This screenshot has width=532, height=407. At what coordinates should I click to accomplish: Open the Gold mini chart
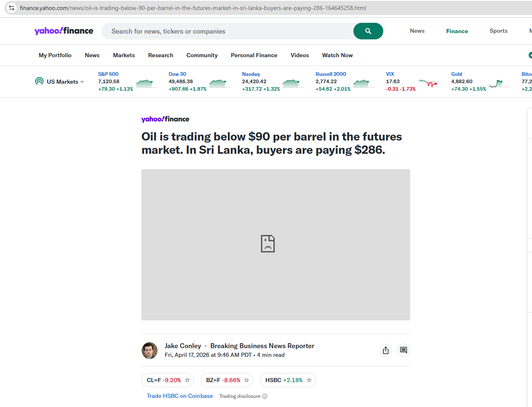coord(500,84)
